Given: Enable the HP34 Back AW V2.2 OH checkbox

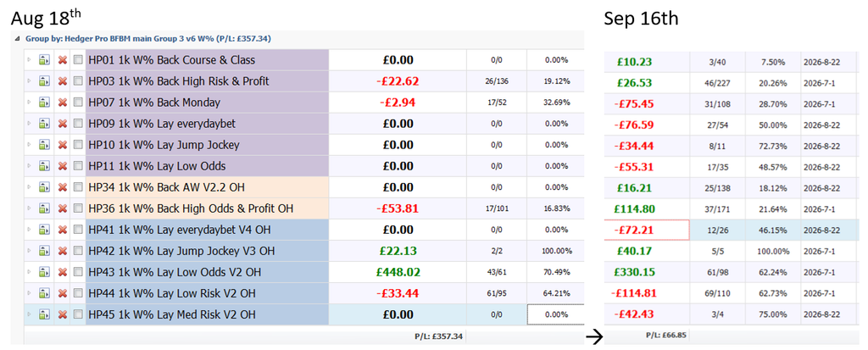Looking at the screenshot, I should [x=78, y=188].
